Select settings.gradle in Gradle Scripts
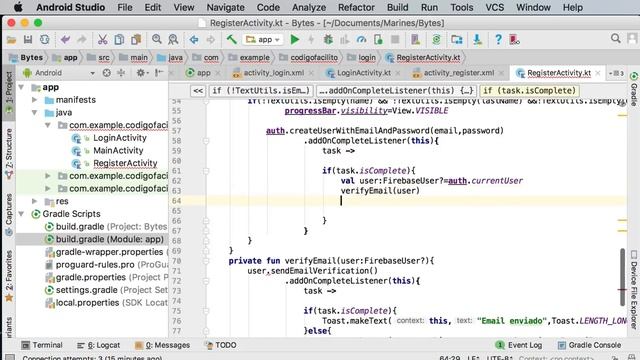The width and height of the screenshot is (640, 360). pos(88,290)
